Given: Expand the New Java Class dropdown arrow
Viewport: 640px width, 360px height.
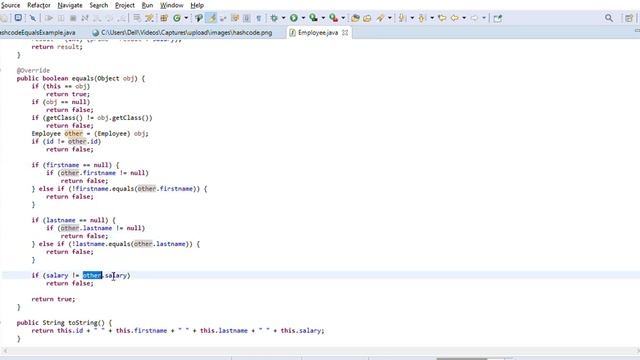Looking at the screenshot, I should point(186,18).
